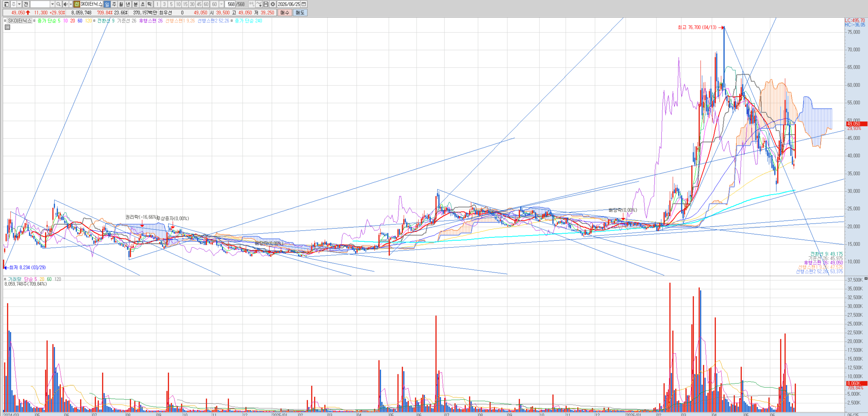Screen dimensions: 868x416
Task: Switch to the 년 yearly chart period
Action: pos(128,4)
